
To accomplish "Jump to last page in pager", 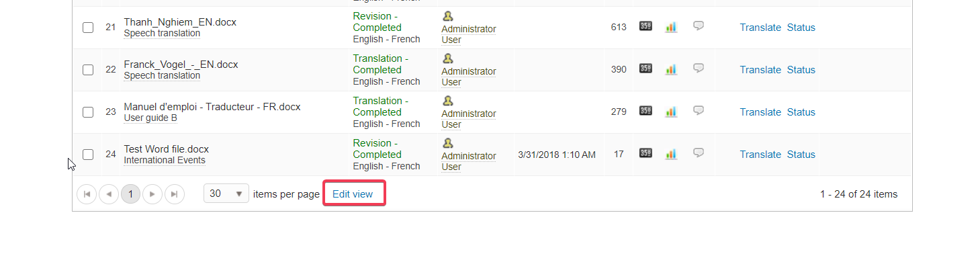I will 175,194.
